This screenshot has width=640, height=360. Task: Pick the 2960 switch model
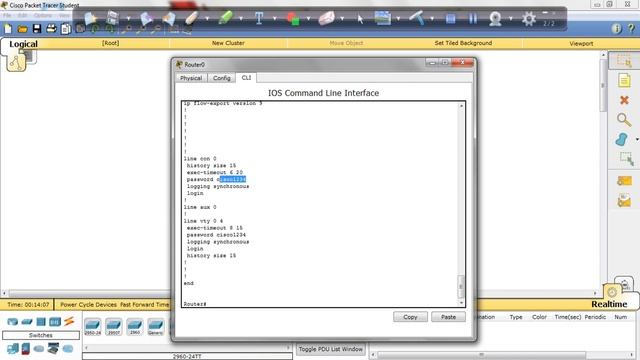(x=135, y=327)
